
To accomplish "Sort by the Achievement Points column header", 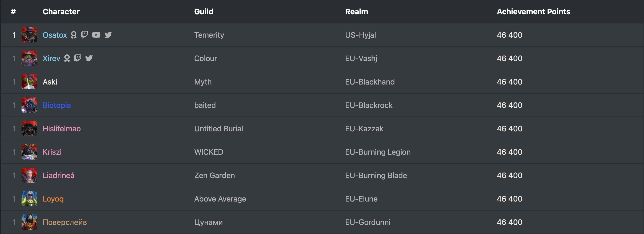I will pyautogui.click(x=533, y=11).
